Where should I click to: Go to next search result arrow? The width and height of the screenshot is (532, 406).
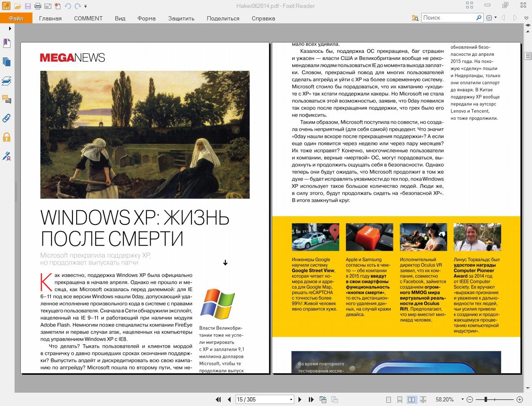click(x=515, y=18)
